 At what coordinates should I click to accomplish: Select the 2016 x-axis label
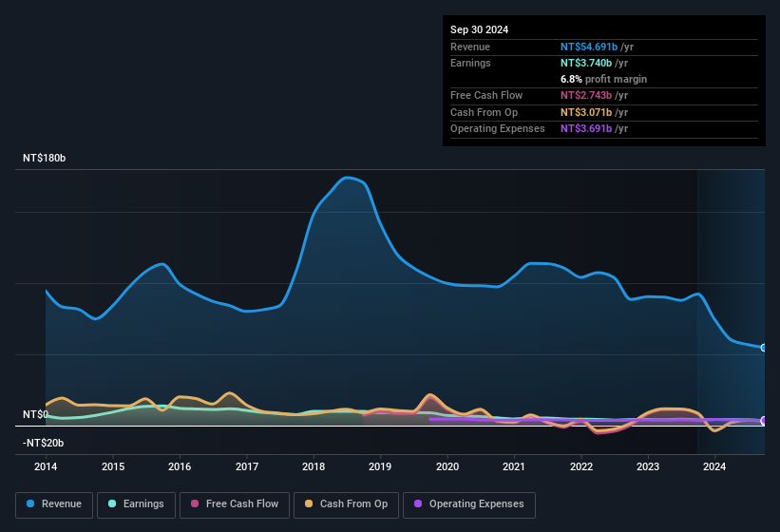pyautogui.click(x=180, y=466)
